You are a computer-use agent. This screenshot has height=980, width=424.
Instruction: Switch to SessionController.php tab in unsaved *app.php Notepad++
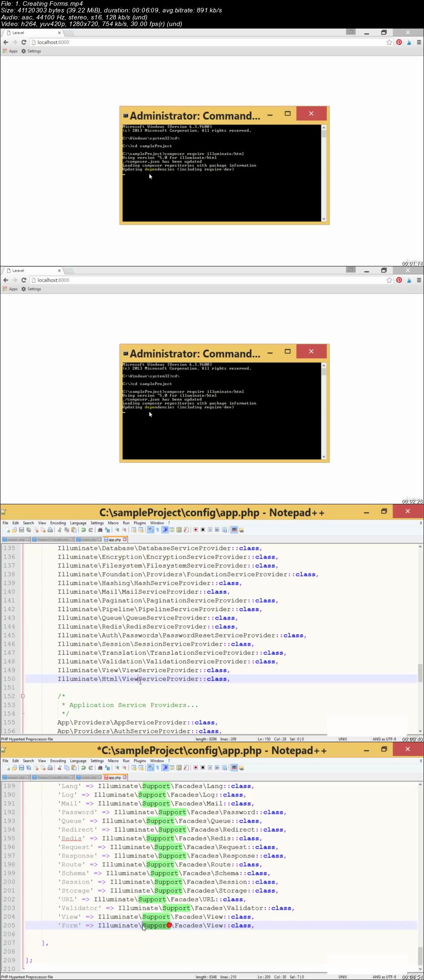point(53,777)
